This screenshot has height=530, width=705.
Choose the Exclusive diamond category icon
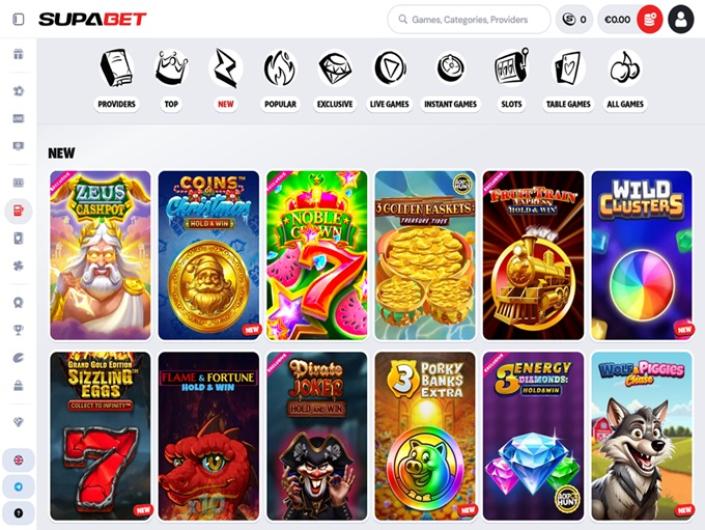tap(335, 68)
